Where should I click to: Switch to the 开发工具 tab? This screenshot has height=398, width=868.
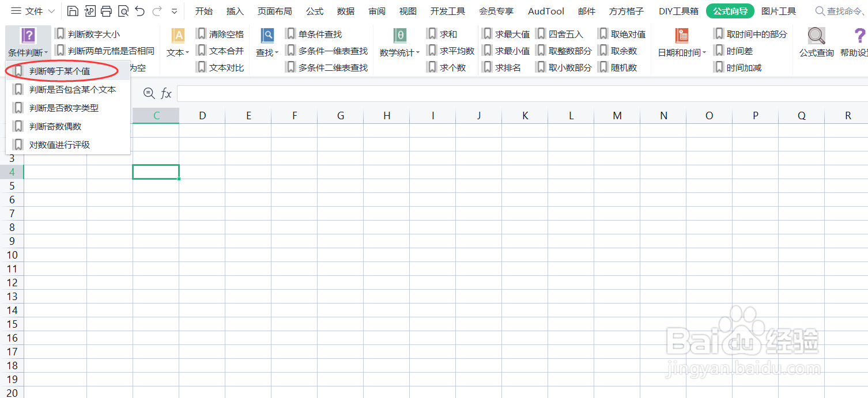[x=448, y=11]
